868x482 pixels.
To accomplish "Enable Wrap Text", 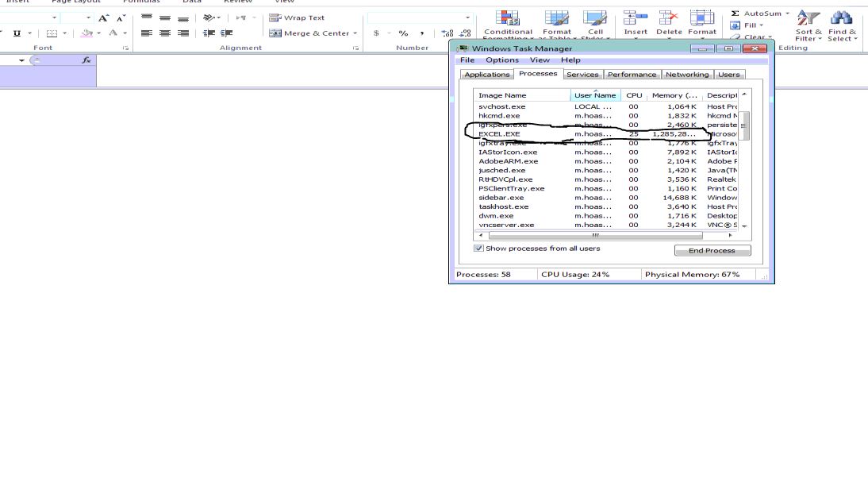I will tap(297, 17).
